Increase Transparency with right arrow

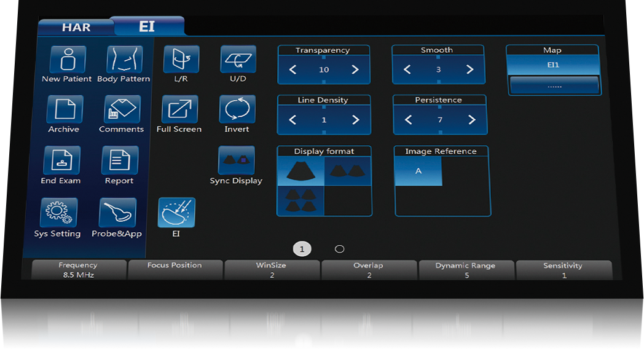(x=355, y=70)
